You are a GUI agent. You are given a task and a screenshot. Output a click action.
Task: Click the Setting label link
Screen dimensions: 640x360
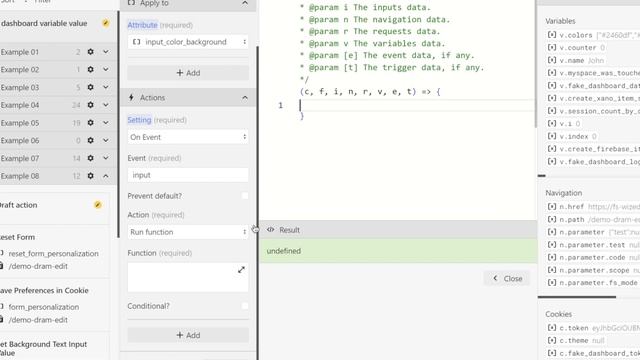click(x=139, y=120)
